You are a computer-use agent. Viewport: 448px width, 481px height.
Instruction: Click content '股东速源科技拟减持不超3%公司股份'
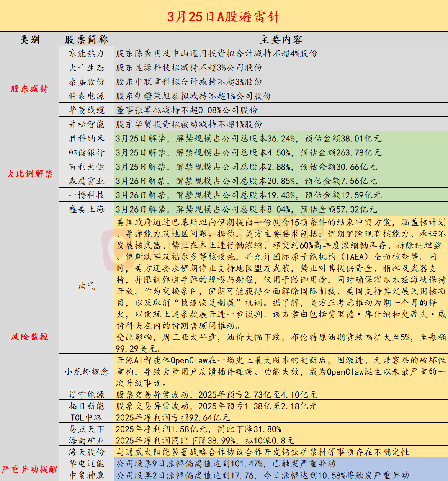[189, 68]
